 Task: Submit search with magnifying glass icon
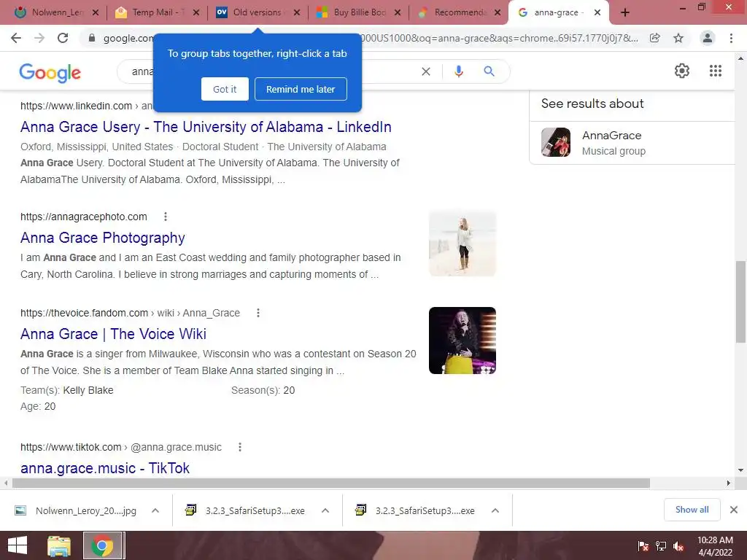(x=489, y=71)
